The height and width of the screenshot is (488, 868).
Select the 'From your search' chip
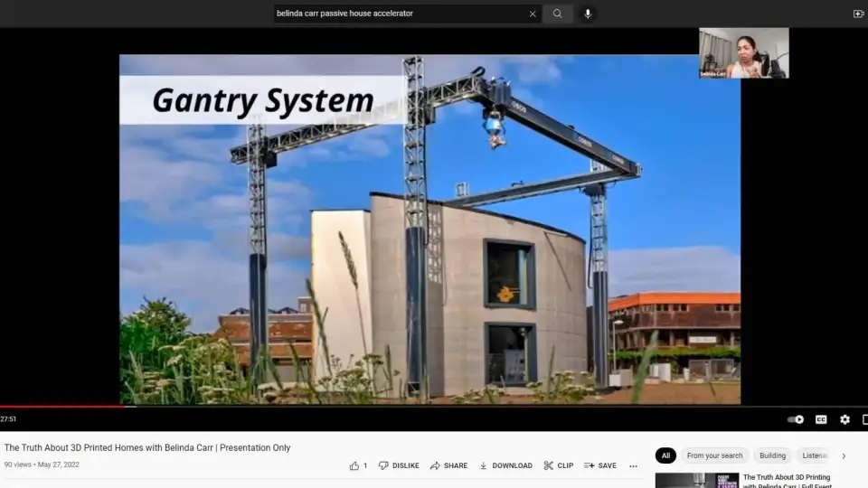714,455
